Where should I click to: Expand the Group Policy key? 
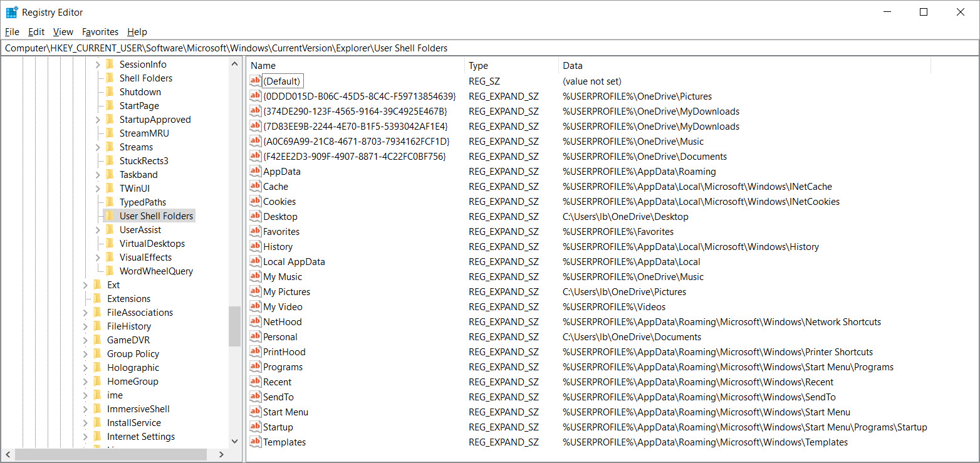(85, 354)
